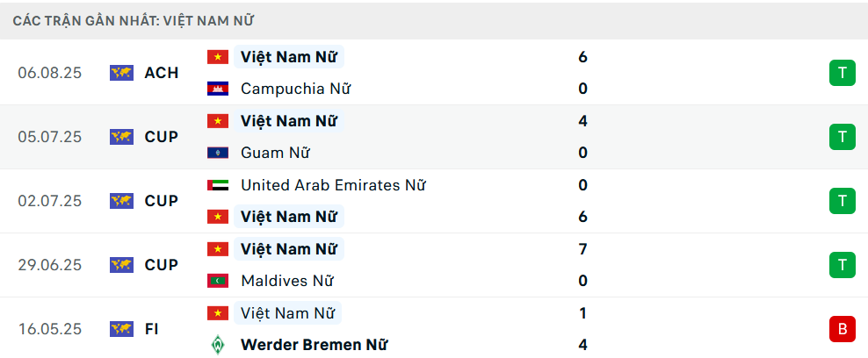Click the Việt Nam score 7
868x358 pixels.
[x=583, y=249]
